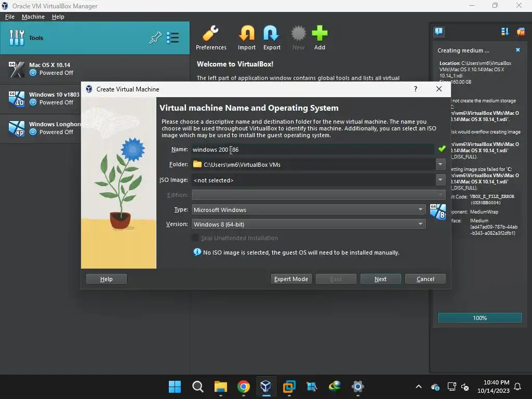Open taskbar Search icon
The height and width of the screenshot is (399, 532).
pos(198,387)
